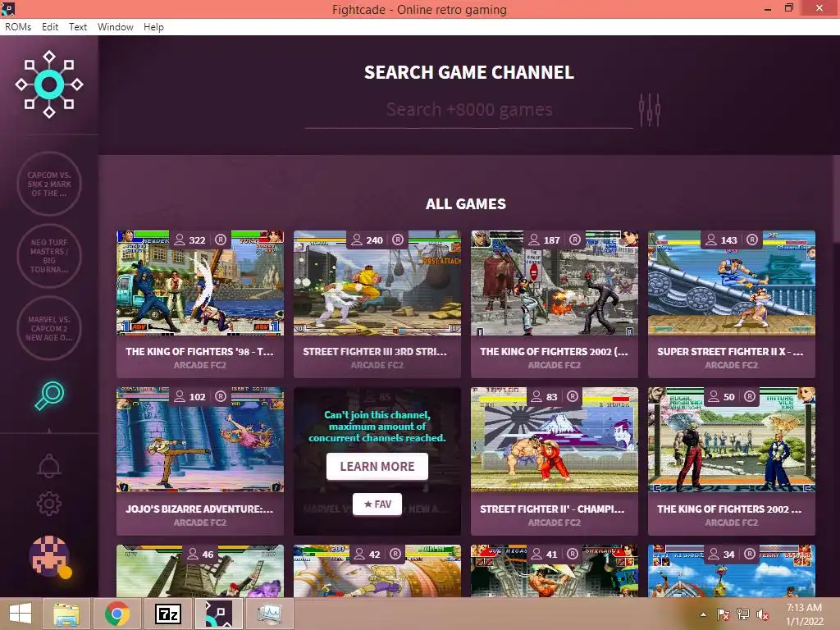Click the player count icon showing 240
This screenshot has height=630, width=840.
pyautogui.click(x=357, y=240)
